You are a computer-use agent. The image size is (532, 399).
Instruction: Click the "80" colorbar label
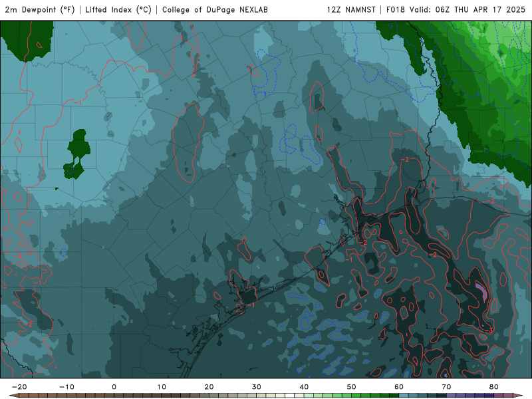point(494,387)
